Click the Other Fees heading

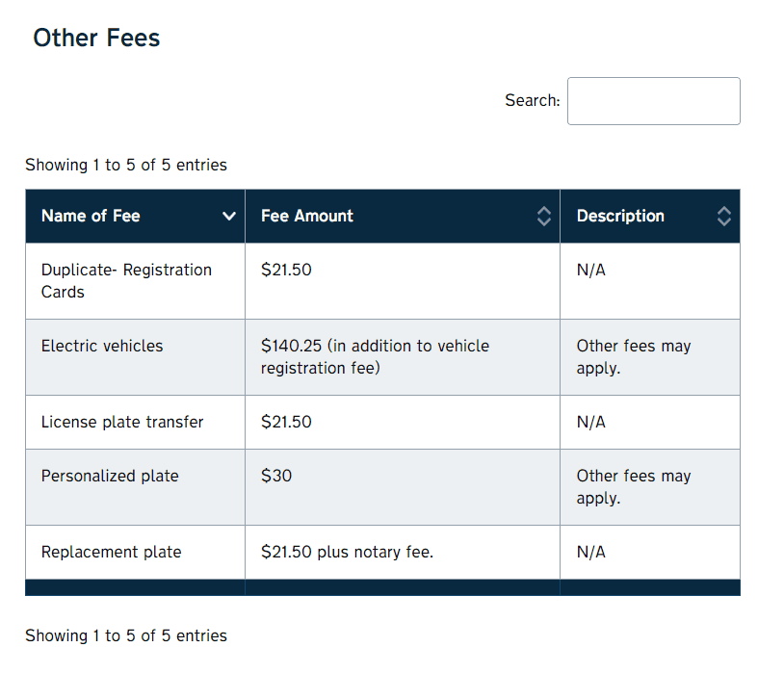click(96, 38)
